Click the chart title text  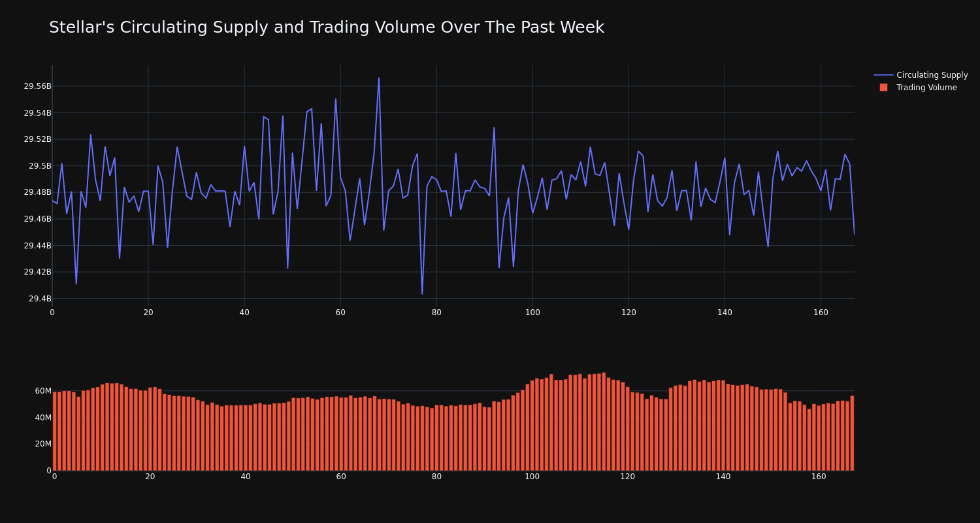point(327,27)
